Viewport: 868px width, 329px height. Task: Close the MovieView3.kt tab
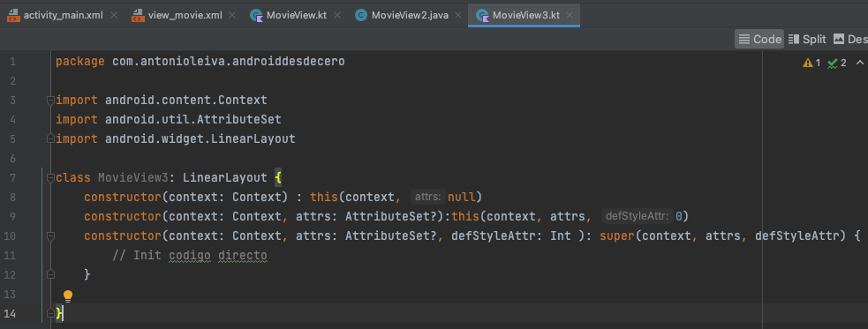pyautogui.click(x=570, y=16)
